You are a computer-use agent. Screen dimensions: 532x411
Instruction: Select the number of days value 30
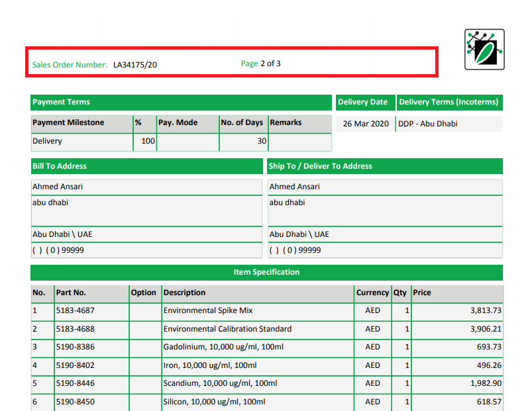click(262, 141)
